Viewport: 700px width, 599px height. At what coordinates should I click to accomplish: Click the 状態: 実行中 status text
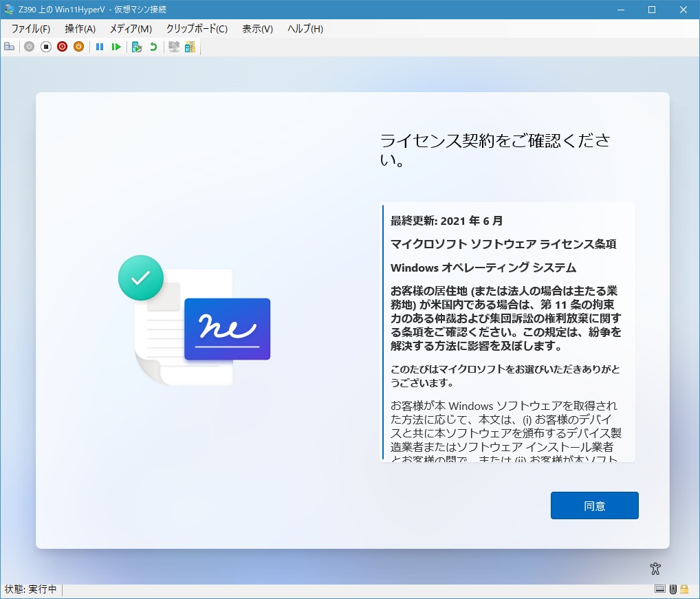tap(30, 589)
